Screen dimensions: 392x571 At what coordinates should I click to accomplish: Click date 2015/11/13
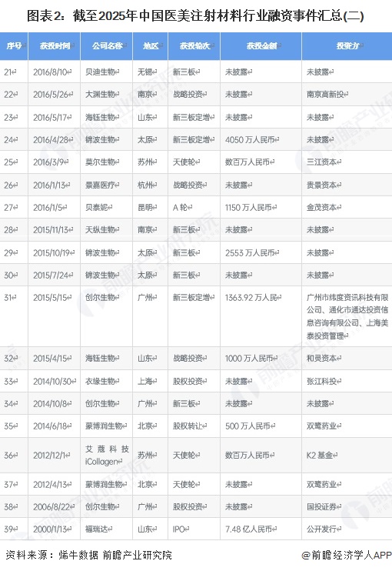[53, 230]
